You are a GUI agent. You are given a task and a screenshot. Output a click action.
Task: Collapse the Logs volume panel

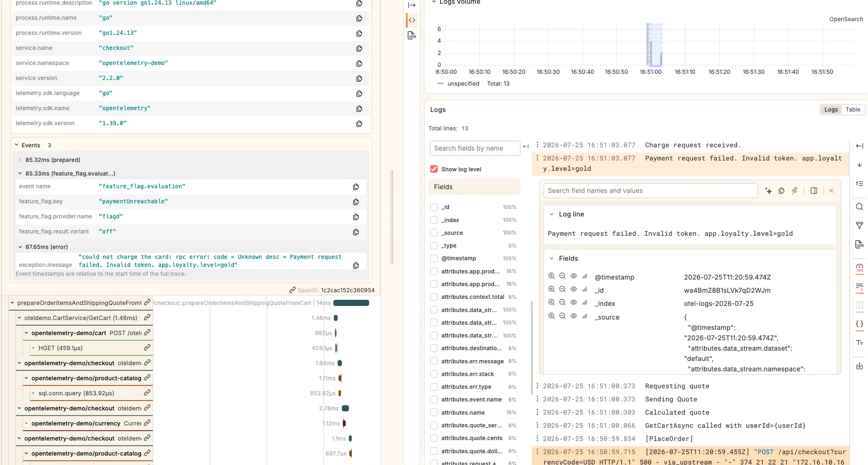click(434, 2)
